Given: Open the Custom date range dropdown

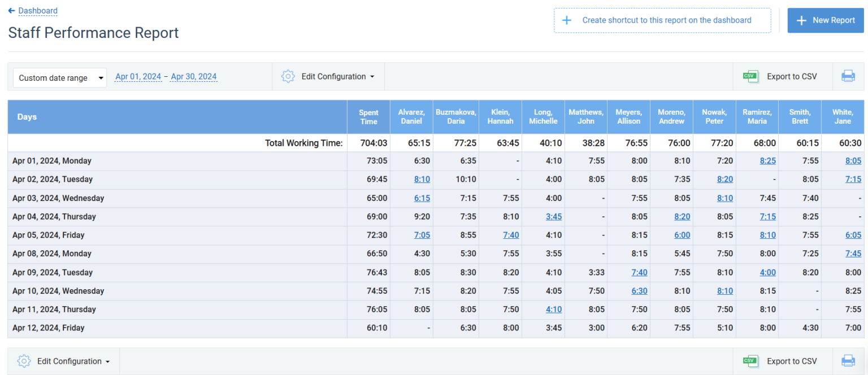Looking at the screenshot, I should tap(59, 77).
